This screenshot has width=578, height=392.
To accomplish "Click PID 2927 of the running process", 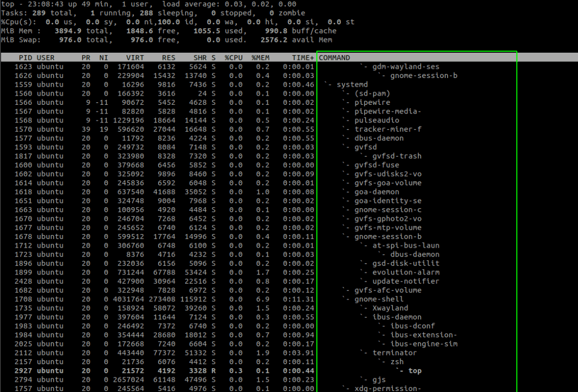I will [23, 371].
